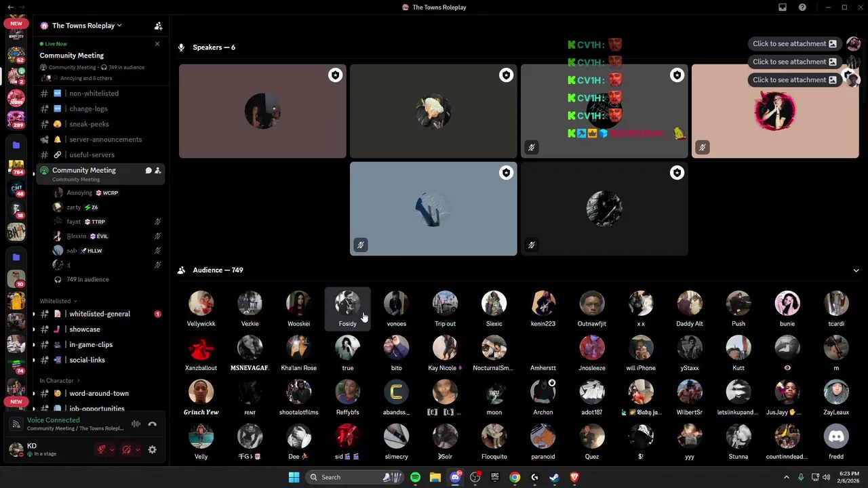868x488 pixels.
Task: Disconnect from voice with the hang-up icon
Action: pos(153,424)
